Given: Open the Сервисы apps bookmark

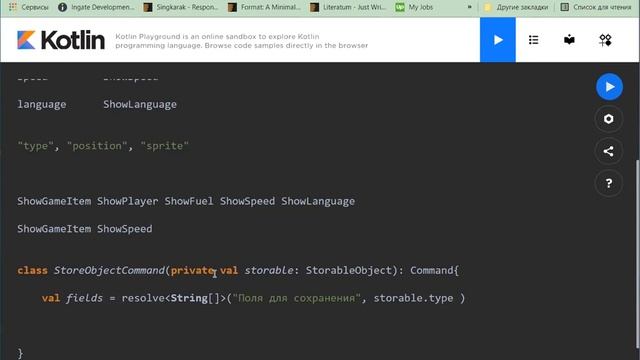Looking at the screenshot, I should coord(29,7).
